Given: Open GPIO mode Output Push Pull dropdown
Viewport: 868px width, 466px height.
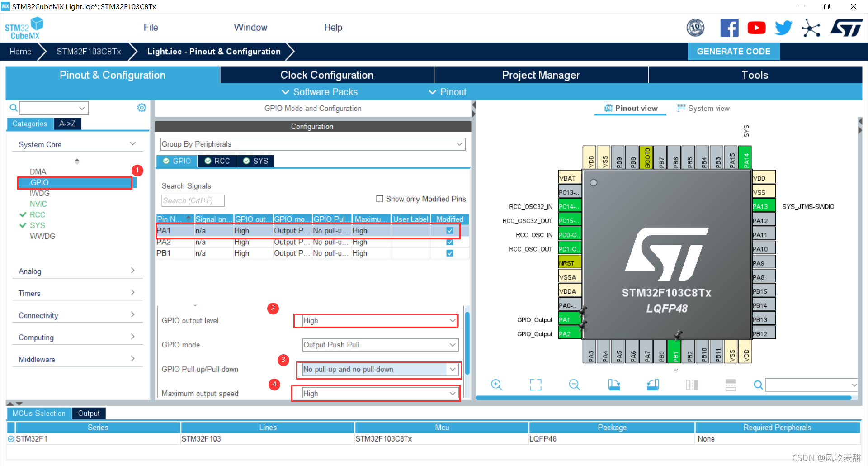Looking at the screenshot, I should (380, 345).
